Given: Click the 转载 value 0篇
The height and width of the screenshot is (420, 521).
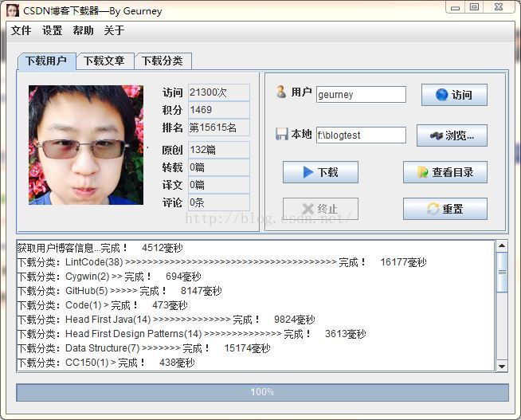Looking at the screenshot, I should click(218, 167).
